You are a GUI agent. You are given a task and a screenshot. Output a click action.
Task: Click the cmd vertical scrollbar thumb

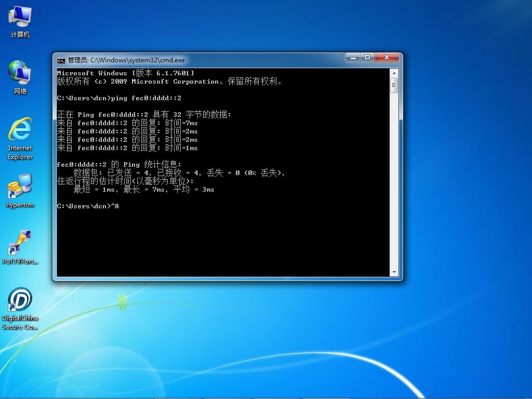pos(394,85)
